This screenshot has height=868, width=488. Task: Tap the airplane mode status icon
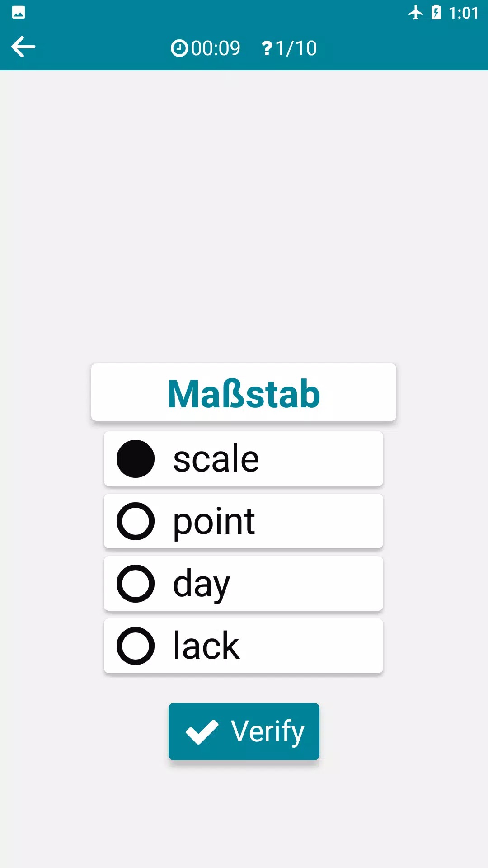point(415,13)
